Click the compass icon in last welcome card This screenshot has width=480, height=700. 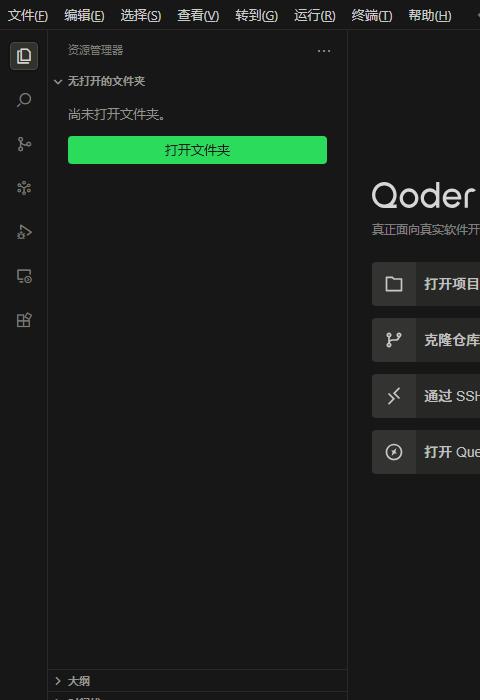pyautogui.click(x=394, y=452)
